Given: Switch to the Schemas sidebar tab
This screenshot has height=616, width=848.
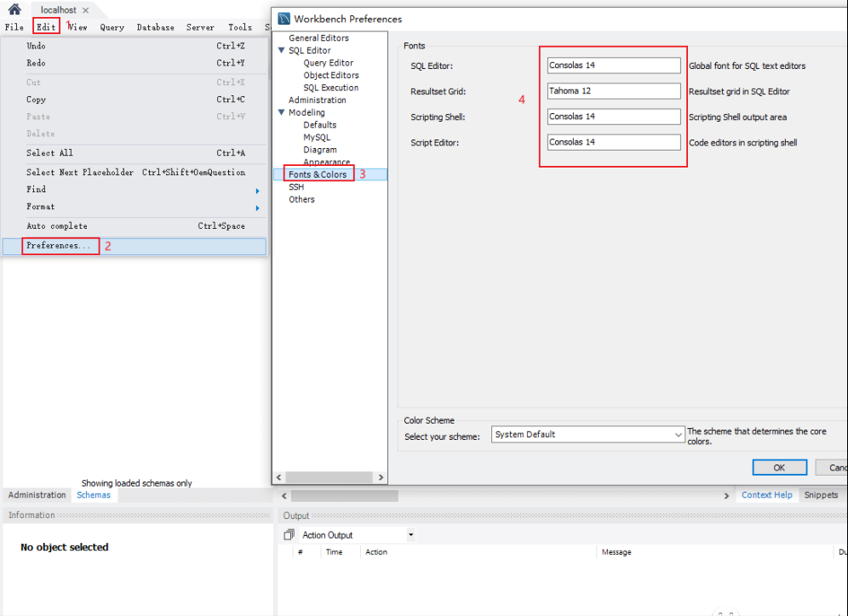Looking at the screenshot, I should tap(94, 495).
